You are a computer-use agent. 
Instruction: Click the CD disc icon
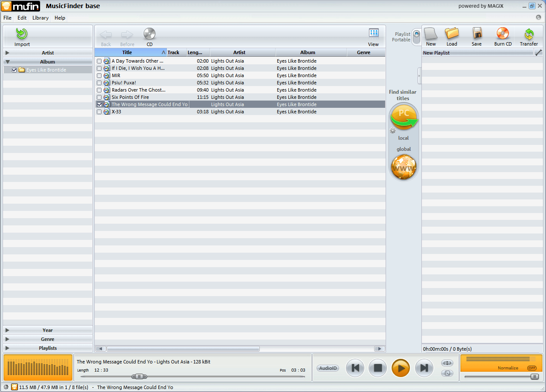(x=149, y=37)
